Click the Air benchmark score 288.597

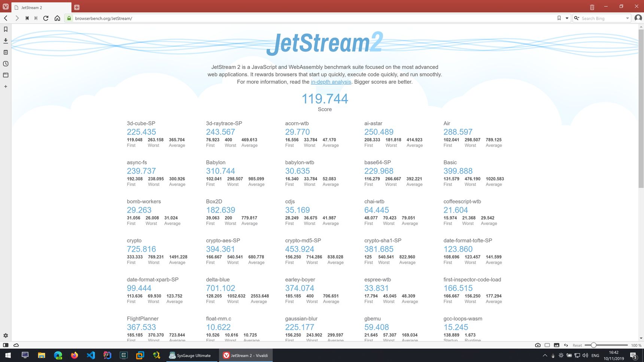458,132
